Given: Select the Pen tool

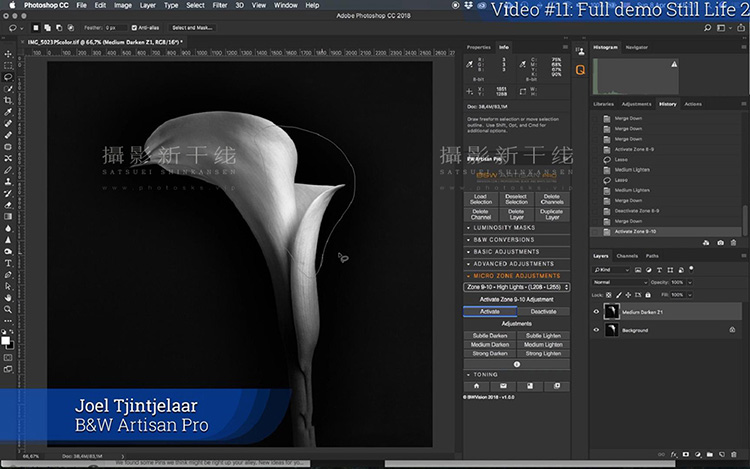Looking at the screenshot, I should (8, 275).
